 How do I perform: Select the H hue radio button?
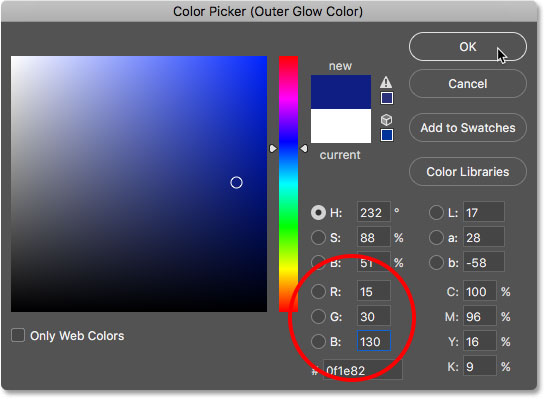318,212
